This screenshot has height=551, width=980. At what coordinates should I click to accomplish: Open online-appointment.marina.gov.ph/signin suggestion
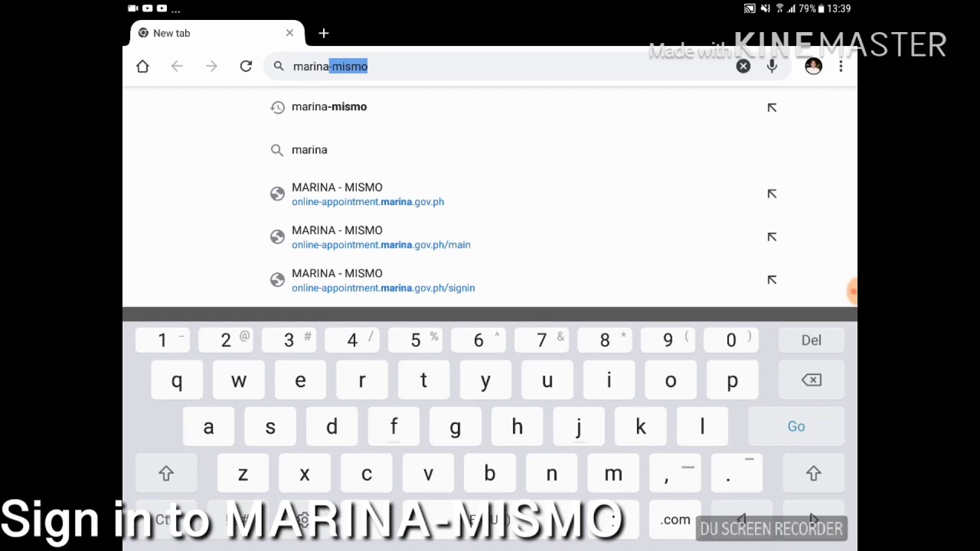490,280
